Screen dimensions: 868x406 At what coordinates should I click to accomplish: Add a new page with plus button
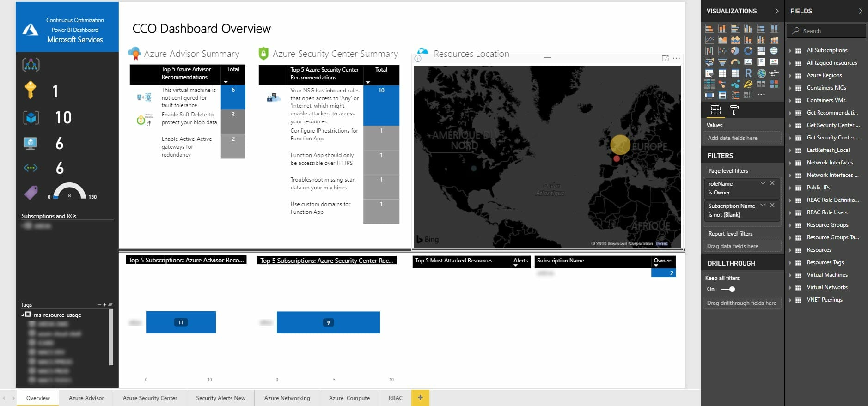pyautogui.click(x=420, y=398)
